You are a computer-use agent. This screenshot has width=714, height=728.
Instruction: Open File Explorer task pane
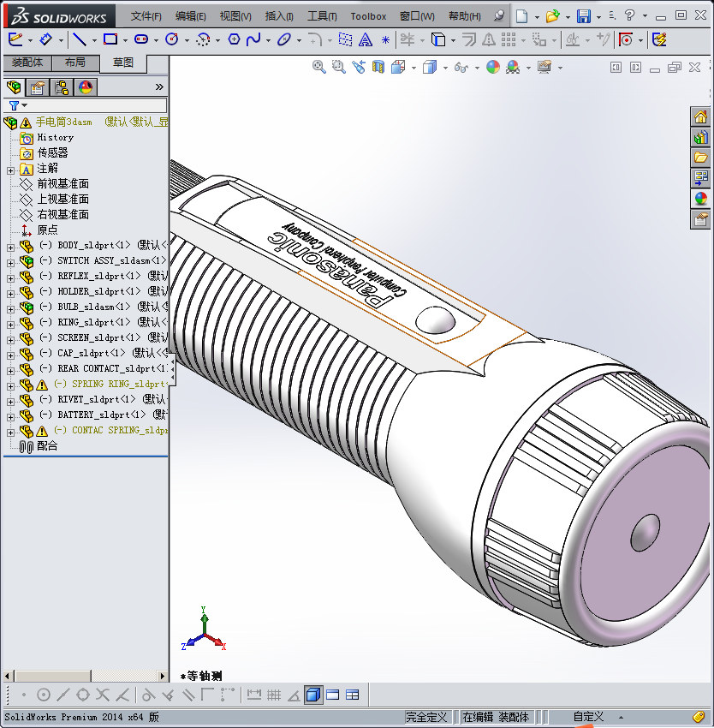[x=701, y=158]
